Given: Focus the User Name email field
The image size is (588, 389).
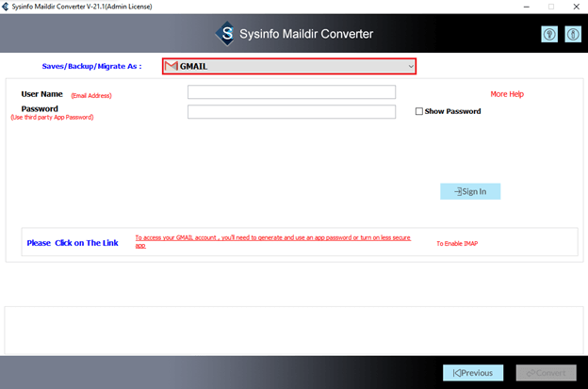Looking at the screenshot, I should [291, 92].
